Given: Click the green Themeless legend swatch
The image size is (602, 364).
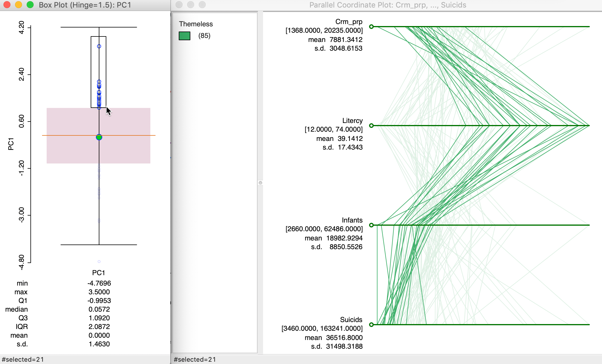Looking at the screenshot, I should [185, 36].
